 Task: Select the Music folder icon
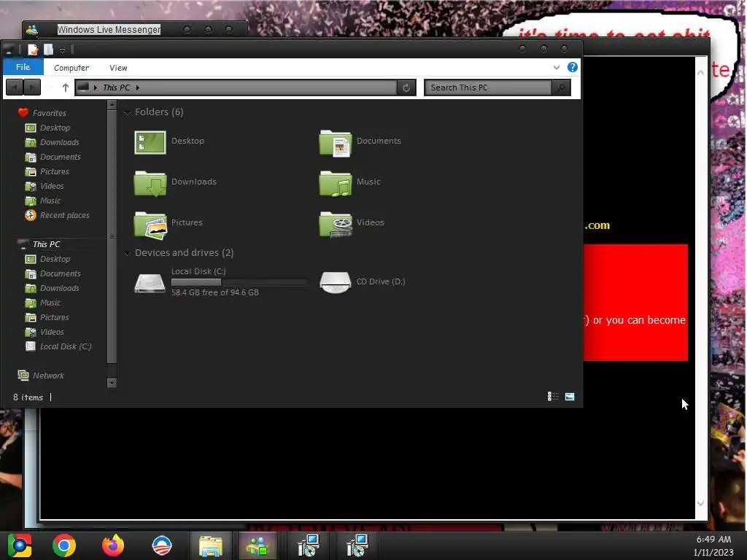(336, 183)
